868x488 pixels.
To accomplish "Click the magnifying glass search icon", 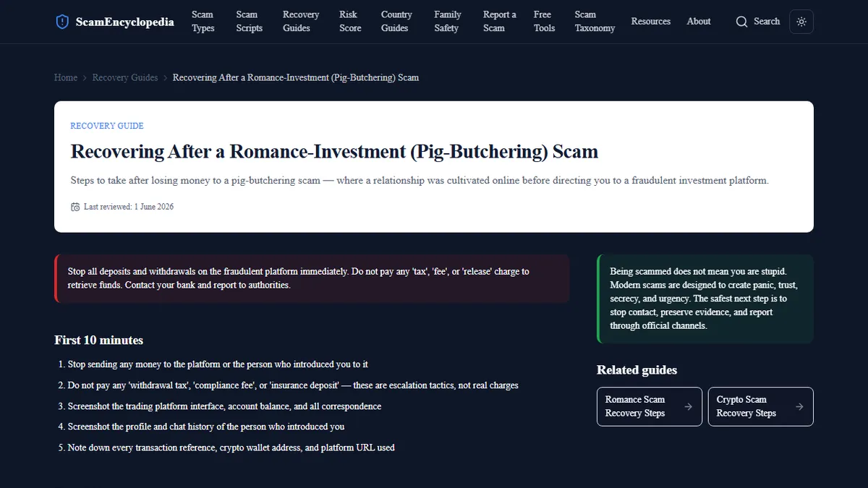I will pos(741,22).
